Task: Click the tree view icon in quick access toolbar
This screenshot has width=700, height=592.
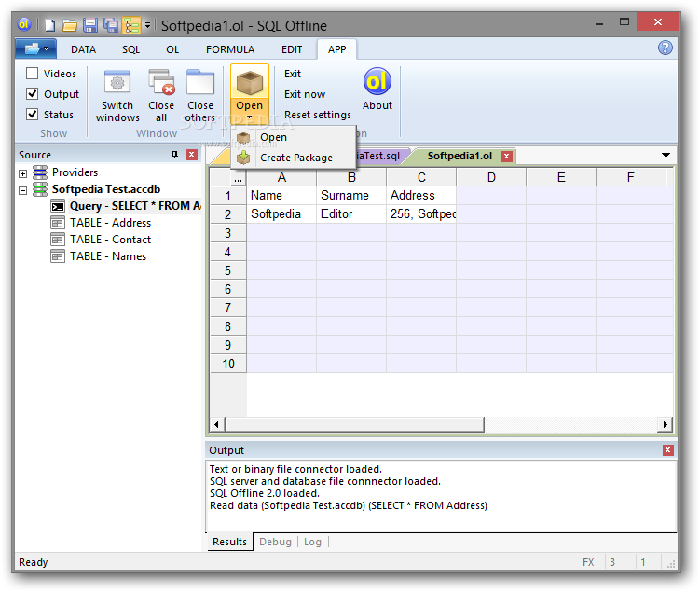Action: [131, 25]
